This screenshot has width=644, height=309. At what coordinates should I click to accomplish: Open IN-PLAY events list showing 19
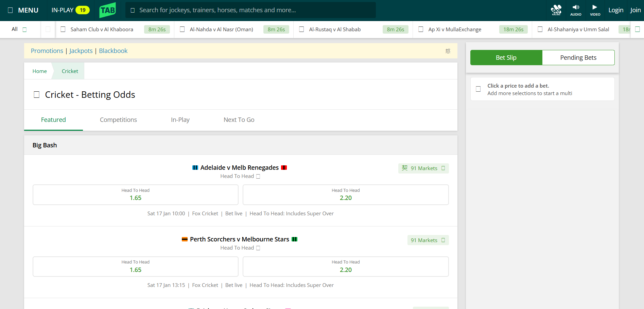point(70,10)
